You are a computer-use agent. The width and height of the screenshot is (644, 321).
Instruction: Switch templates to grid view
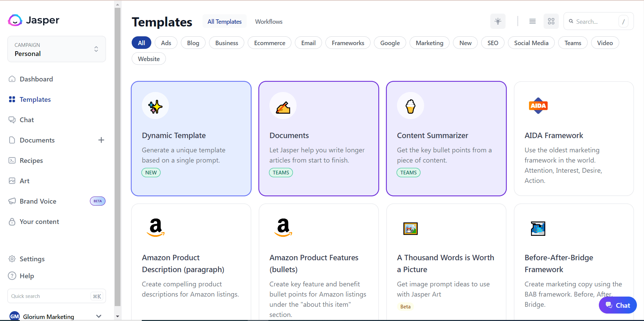[551, 21]
